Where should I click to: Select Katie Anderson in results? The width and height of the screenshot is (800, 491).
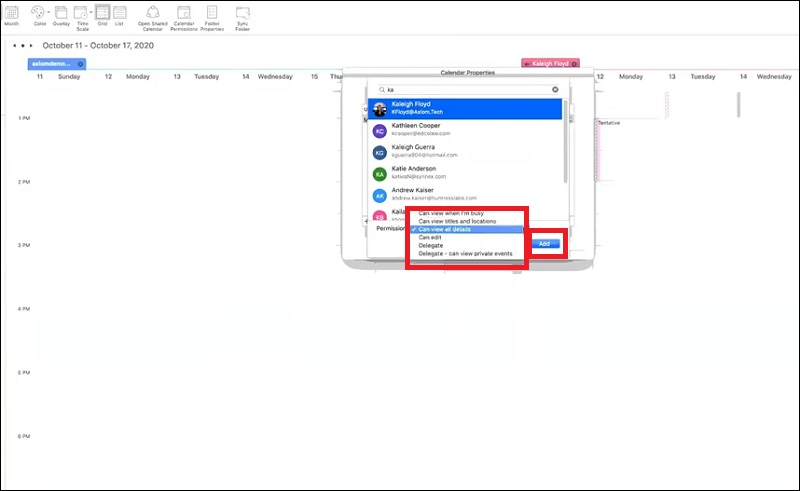coord(465,173)
